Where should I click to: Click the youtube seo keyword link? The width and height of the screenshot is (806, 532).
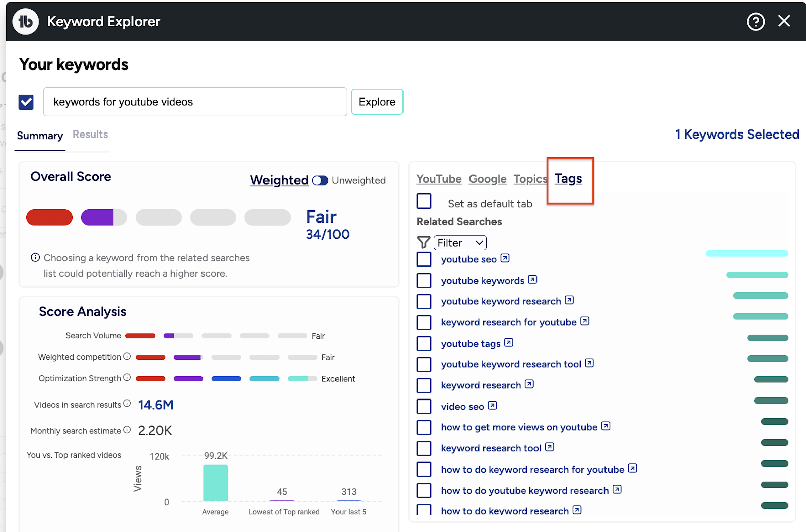click(x=468, y=259)
